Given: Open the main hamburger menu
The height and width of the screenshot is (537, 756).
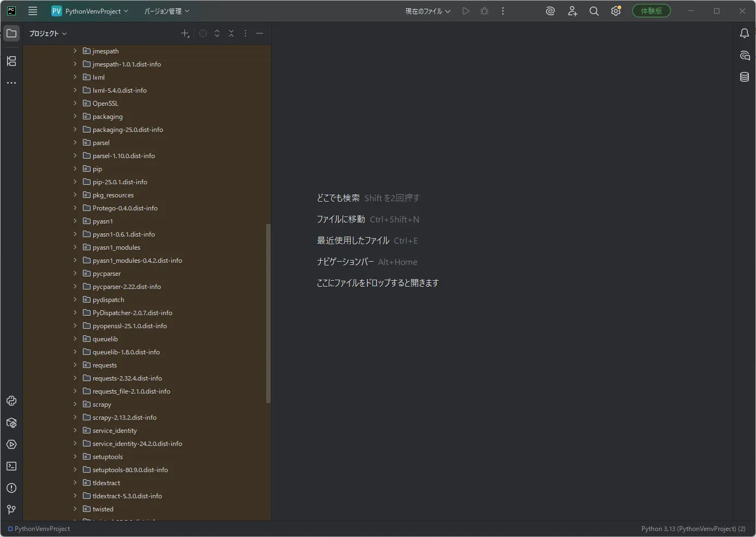Looking at the screenshot, I should pos(33,11).
